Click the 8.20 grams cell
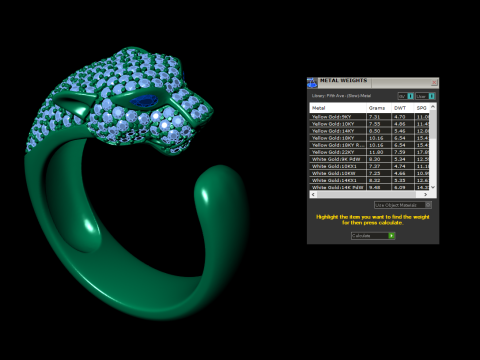This screenshot has height=360, width=480. coord(379,159)
